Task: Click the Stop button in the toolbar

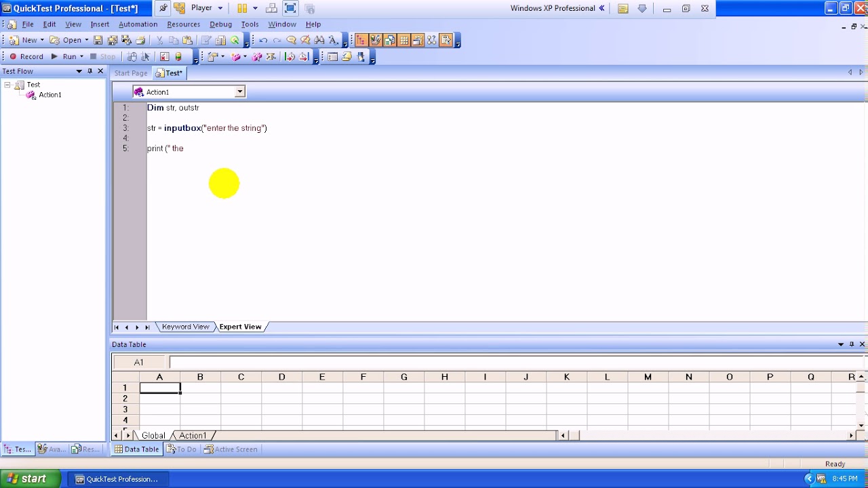Action: click(x=102, y=57)
